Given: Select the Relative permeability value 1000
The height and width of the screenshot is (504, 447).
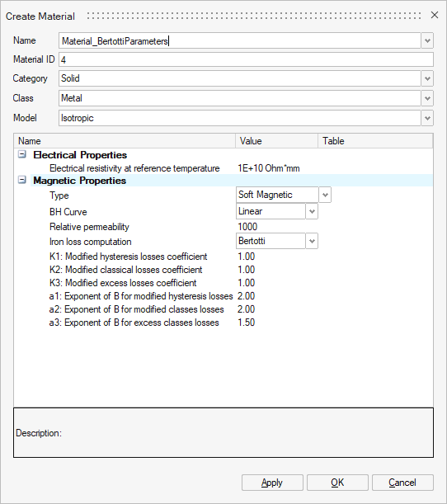Looking at the screenshot, I should (247, 227).
